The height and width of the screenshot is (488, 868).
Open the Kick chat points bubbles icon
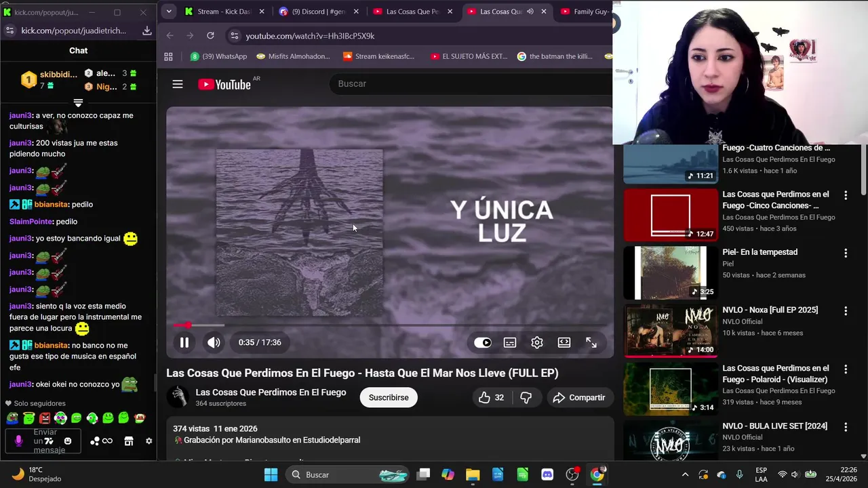tap(95, 441)
